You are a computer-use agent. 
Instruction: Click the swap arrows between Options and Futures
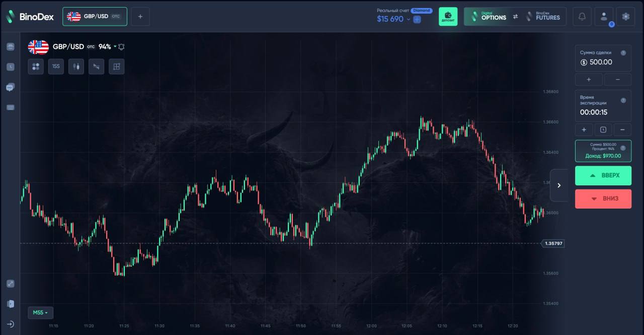tap(515, 17)
